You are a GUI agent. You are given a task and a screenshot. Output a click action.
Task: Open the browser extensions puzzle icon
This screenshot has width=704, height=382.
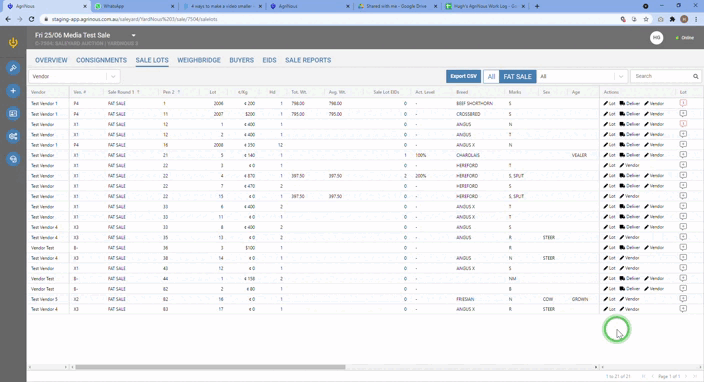coord(672,19)
